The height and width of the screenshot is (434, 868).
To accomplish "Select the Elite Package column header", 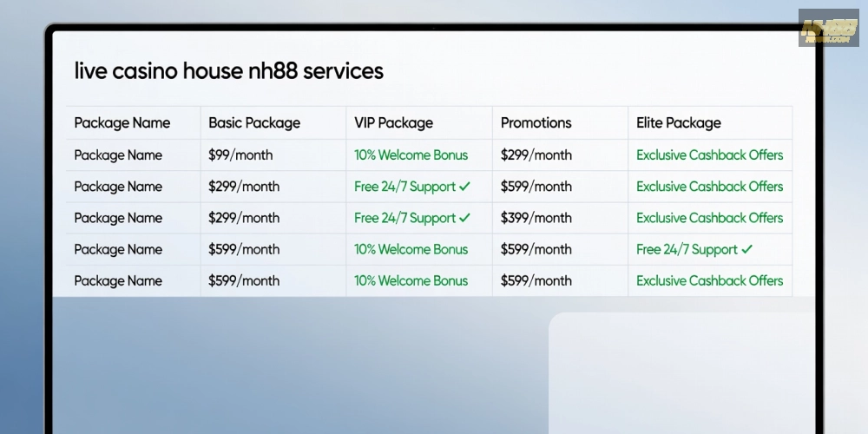I will point(679,123).
